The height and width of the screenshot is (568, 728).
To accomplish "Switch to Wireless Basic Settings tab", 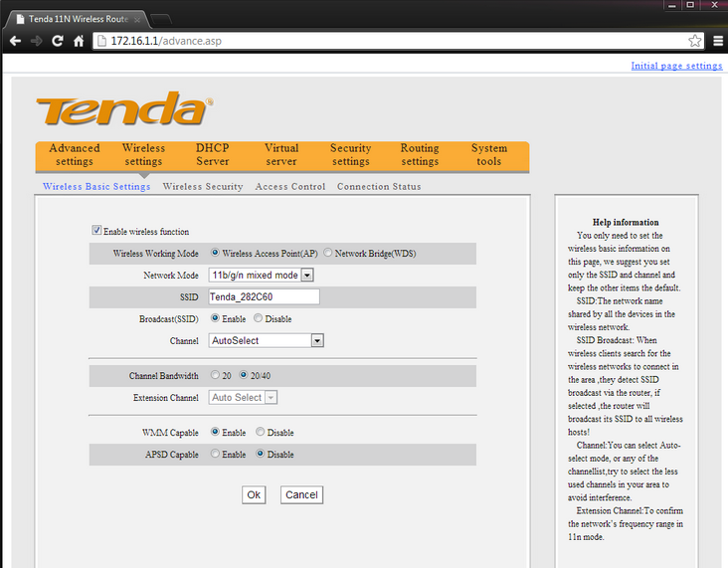I will click(x=96, y=186).
